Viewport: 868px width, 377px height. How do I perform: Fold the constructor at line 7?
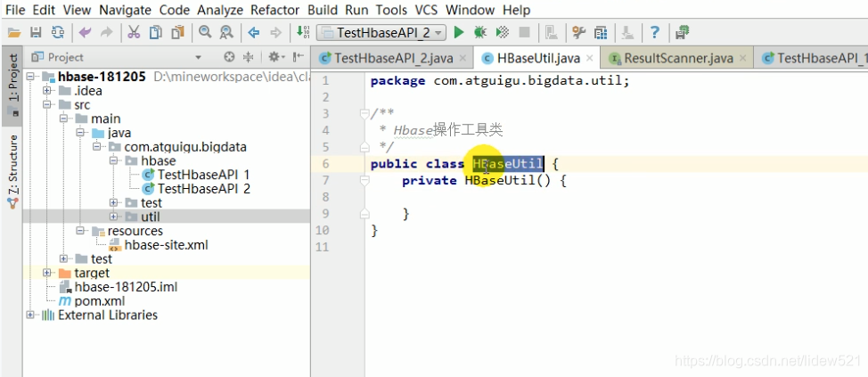coord(364,180)
